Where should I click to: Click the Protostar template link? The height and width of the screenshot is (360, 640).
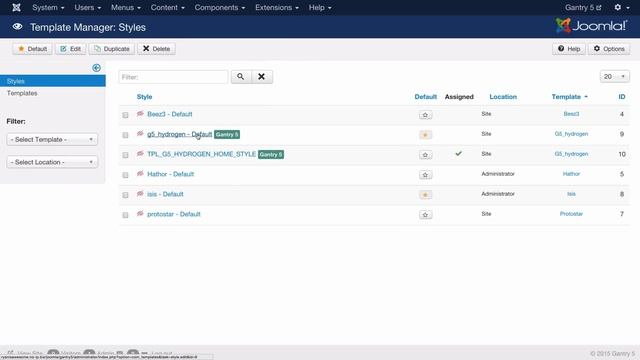[571, 214]
